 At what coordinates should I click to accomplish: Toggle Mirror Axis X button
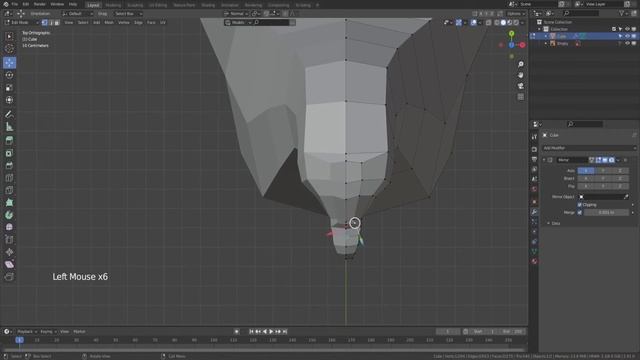(586, 171)
